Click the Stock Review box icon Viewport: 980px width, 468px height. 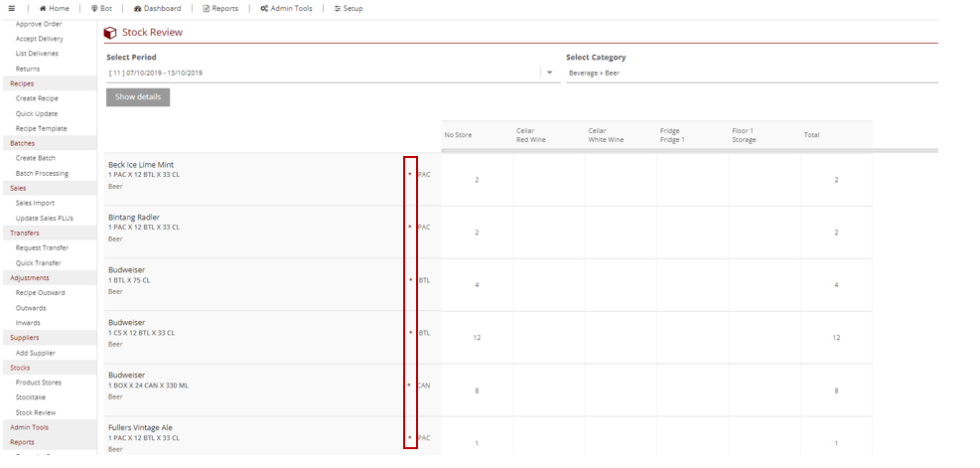[110, 33]
